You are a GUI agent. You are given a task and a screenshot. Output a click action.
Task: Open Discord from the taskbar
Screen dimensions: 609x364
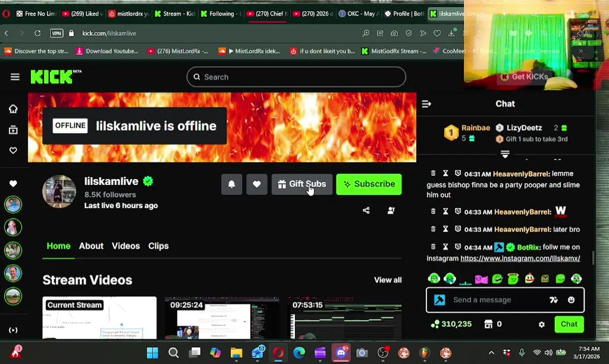[x=341, y=353]
